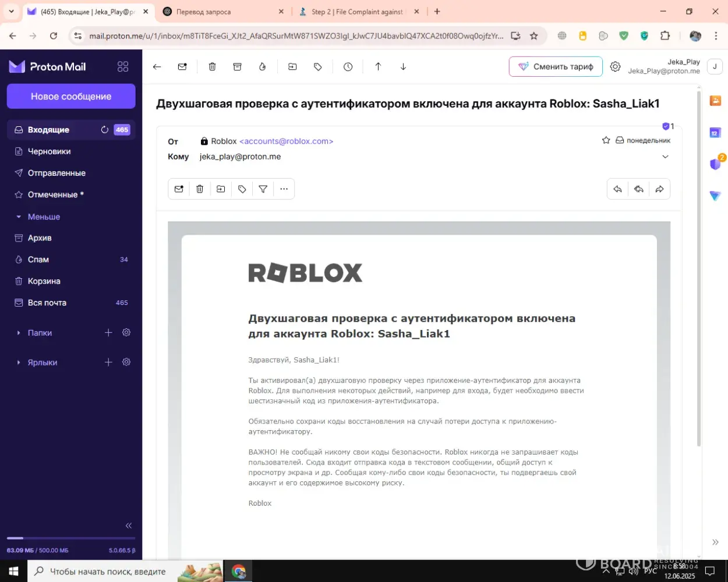This screenshot has height=582, width=728.
Task: Star the Roblox message
Action: 606,140
